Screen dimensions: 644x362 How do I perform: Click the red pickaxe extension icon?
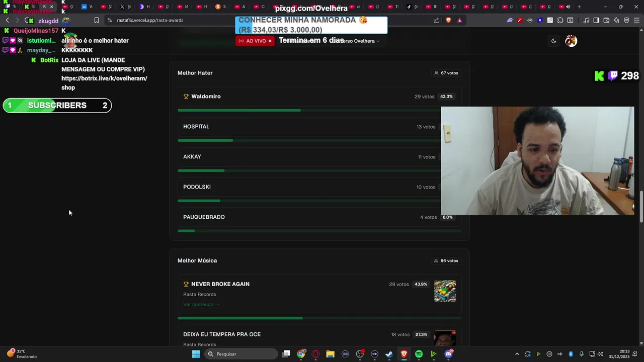coord(520,20)
